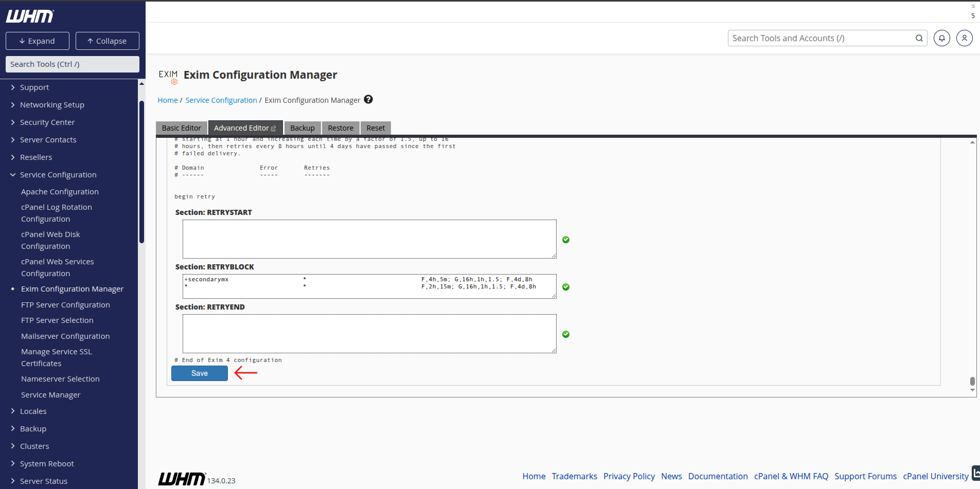Switch to the Basic Editor tab
Viewport: 980px width, 489px height.
[181, 128]
